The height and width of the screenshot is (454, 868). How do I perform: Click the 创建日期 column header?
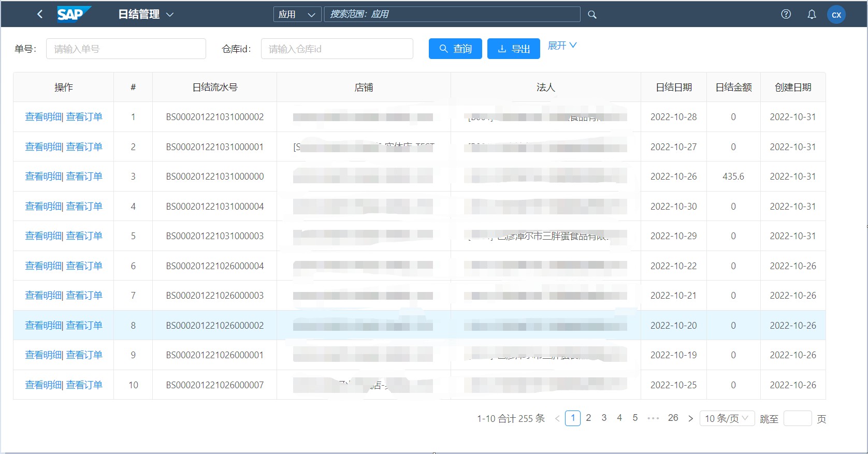tap(793, 87)
